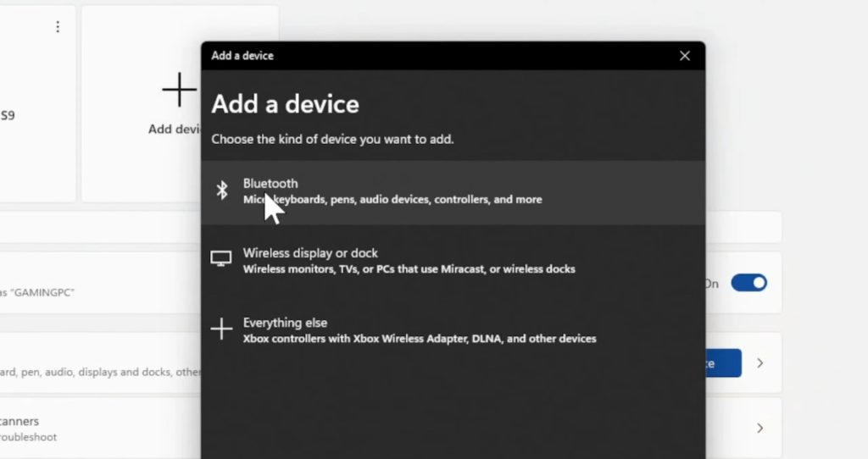Click the large plus Add device tile

click(180, 103)
